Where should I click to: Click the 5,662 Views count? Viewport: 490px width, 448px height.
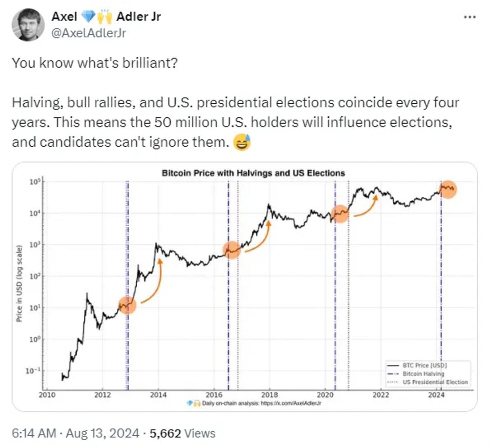coord(183,433)
